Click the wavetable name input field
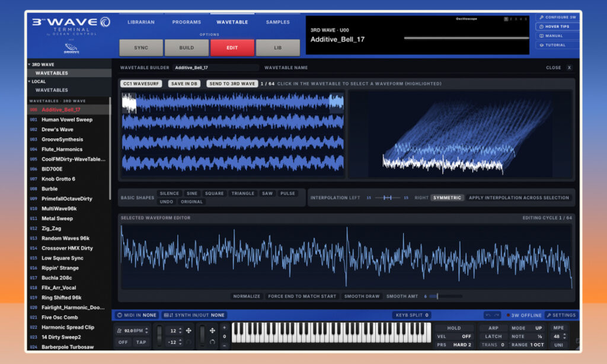This screenshot has height=364, width=607. [x=216, y=68]
